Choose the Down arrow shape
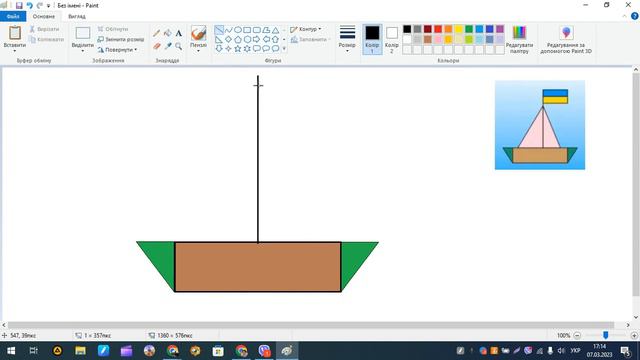Image resolution: width=640 pixels, height=360 pixels. (219, 49)
